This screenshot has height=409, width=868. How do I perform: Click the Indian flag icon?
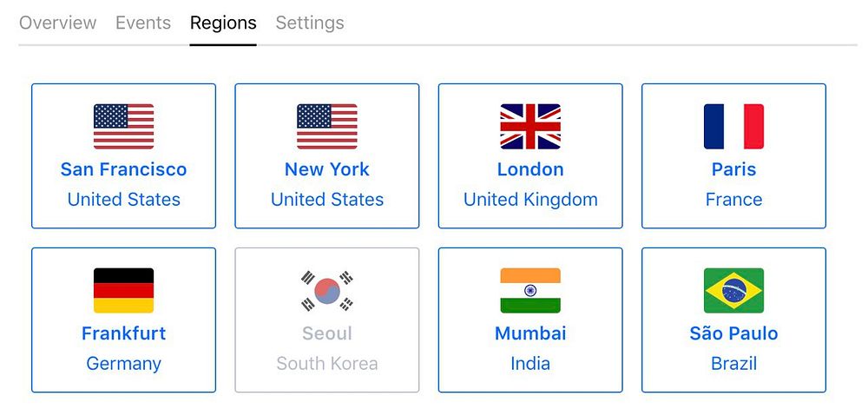click(x=530, y=290)
